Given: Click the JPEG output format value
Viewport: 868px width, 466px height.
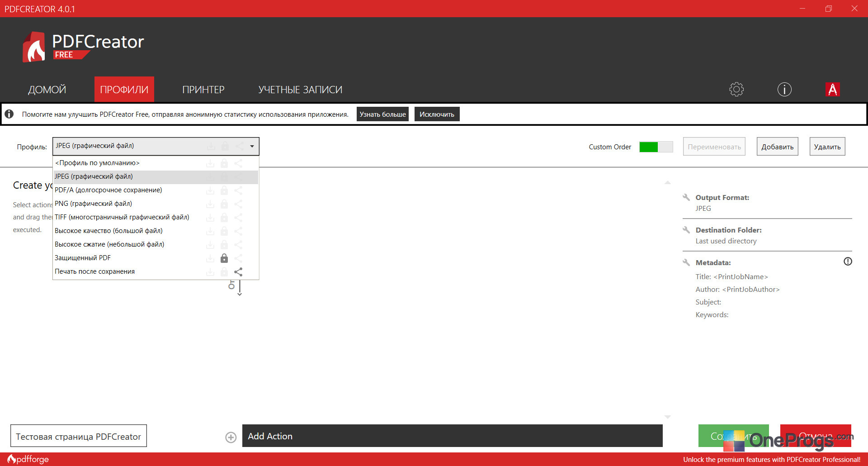Looking at the screenshot, I should [703, 208].
